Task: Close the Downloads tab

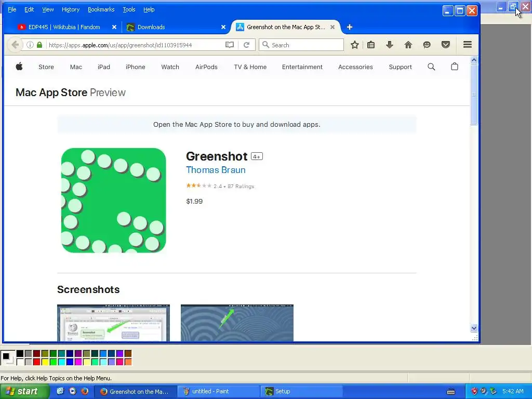Action: click(223, 27)
